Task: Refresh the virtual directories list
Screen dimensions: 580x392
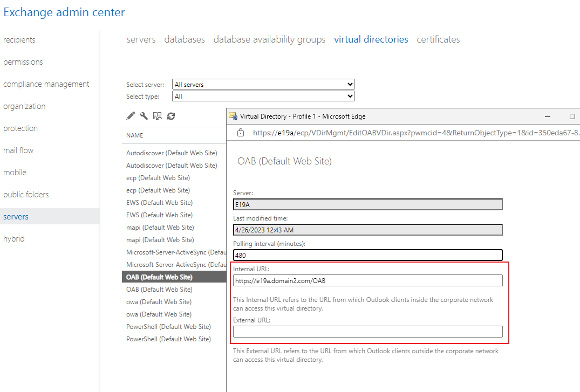Action: pos(171,116)
